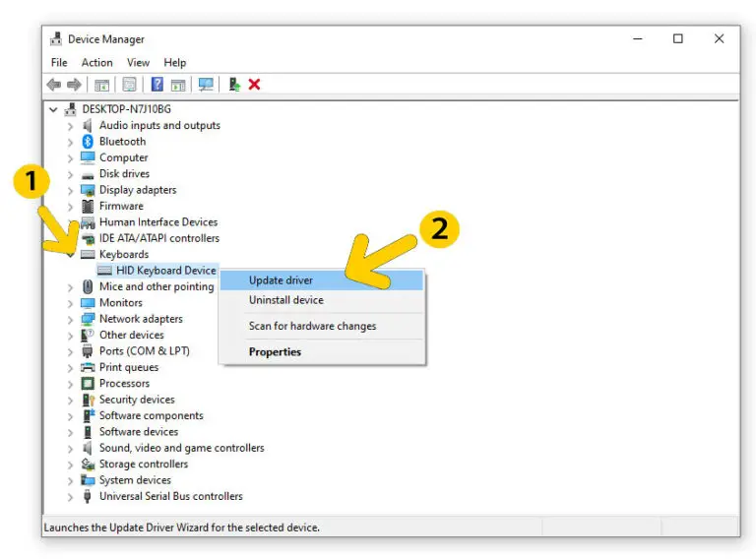Collapse the DESKTOP-N7J10BG root node

click(x=53, y=110)
